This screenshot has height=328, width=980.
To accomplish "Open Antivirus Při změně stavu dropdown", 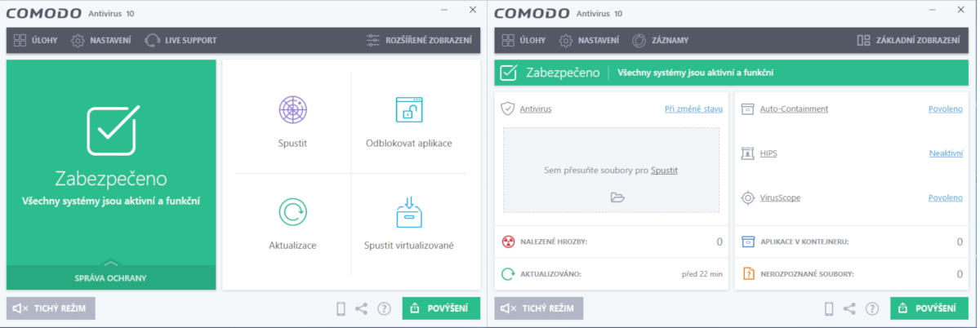I will [693, 109].
